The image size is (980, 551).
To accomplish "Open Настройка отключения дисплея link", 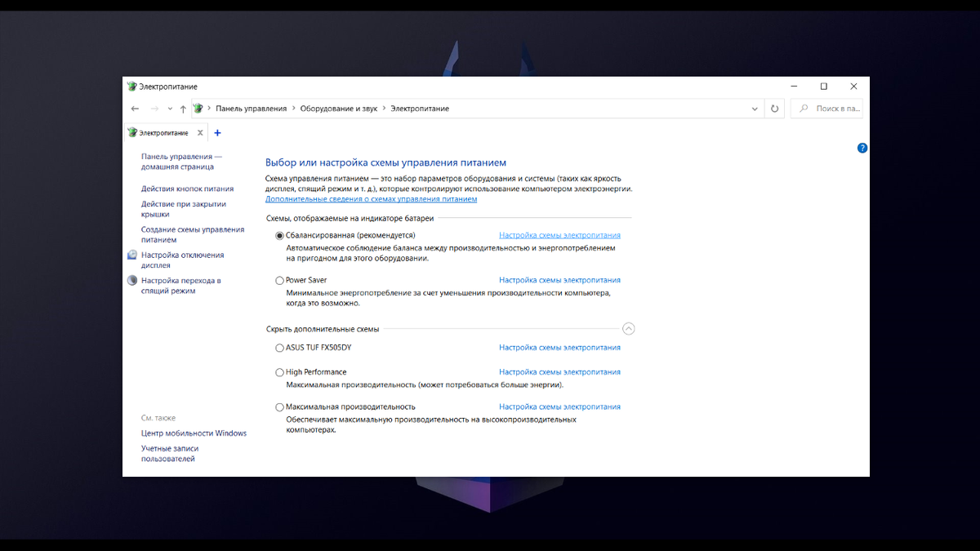I will [182, 260].
